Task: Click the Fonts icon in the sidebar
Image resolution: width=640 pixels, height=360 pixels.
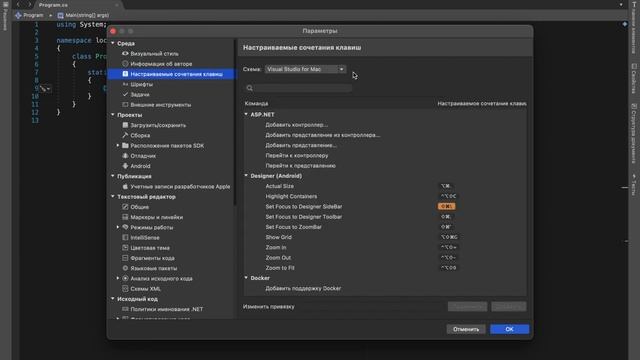Action: (x=125, y=84)
